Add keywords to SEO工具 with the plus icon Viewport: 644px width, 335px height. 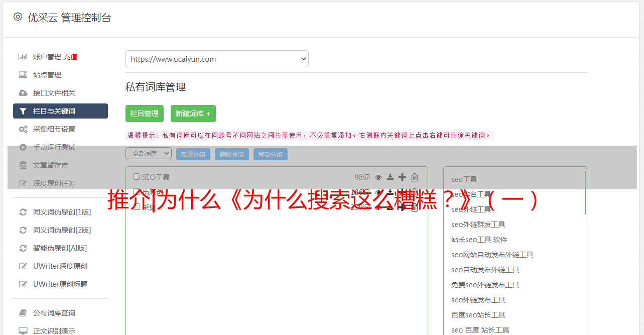click(402, 177)
